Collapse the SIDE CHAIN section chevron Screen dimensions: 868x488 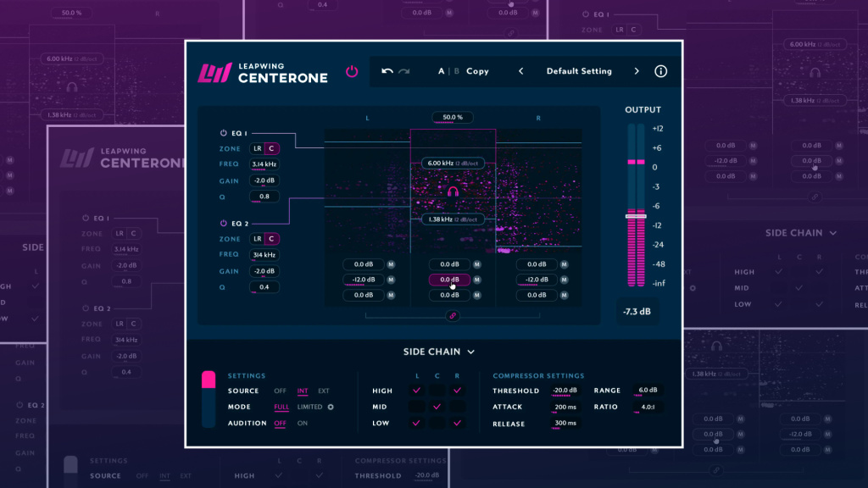pos(471,352)
